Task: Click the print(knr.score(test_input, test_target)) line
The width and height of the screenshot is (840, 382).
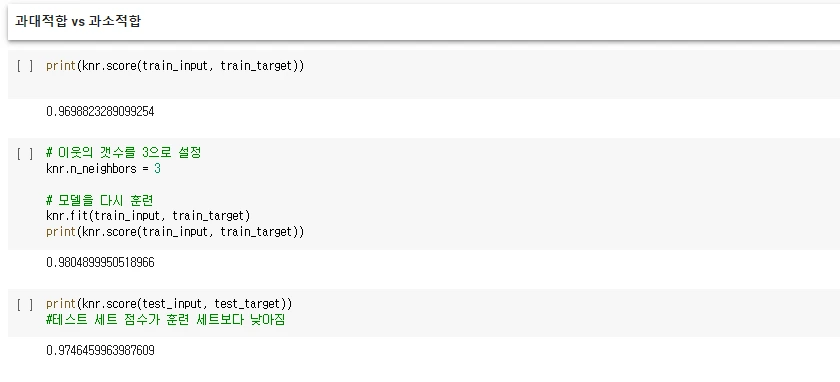Action: 169,304
